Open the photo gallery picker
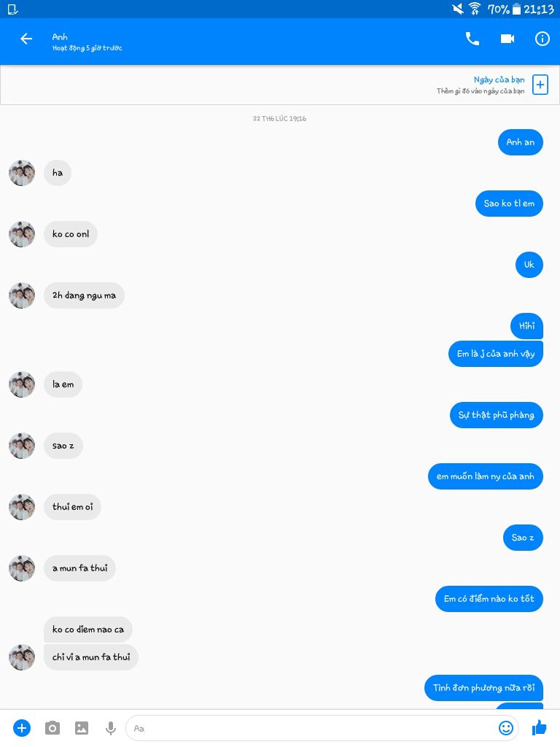 (x=82, y=728)
